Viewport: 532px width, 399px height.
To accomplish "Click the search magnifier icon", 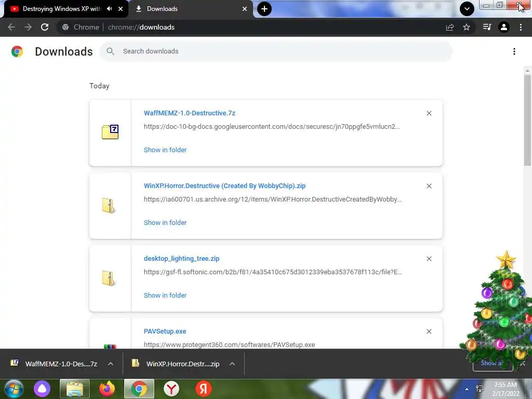I will pyautogui.click(x=110, y=51).
